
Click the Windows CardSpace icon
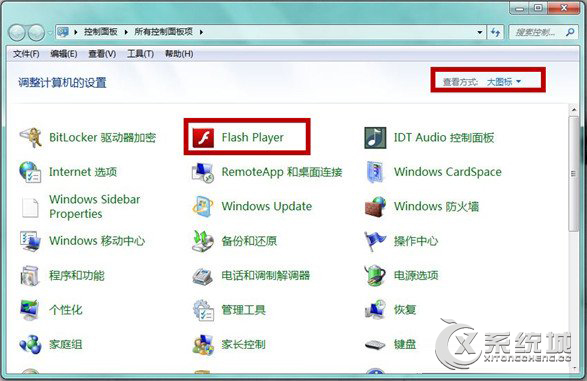coord(375,172)
